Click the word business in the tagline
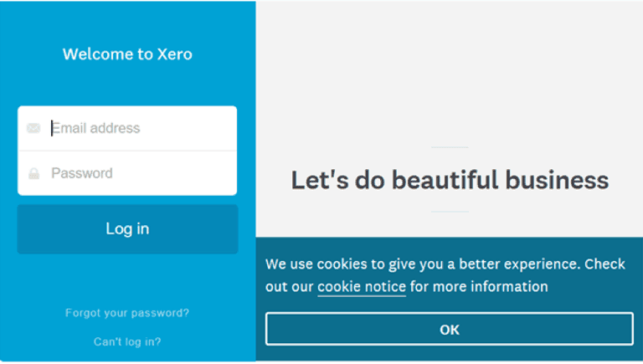 (556, 180)
